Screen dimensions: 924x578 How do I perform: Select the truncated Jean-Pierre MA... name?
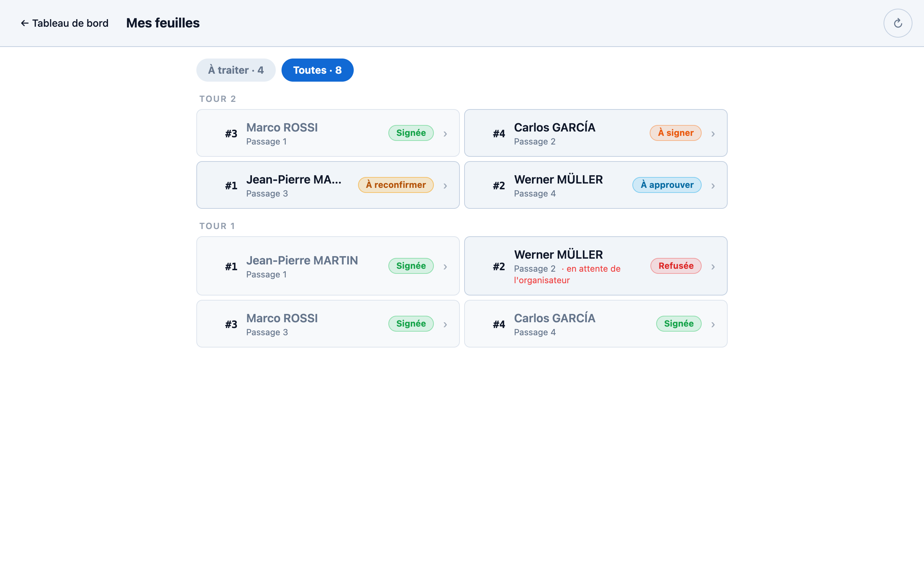tap(293, 179)
